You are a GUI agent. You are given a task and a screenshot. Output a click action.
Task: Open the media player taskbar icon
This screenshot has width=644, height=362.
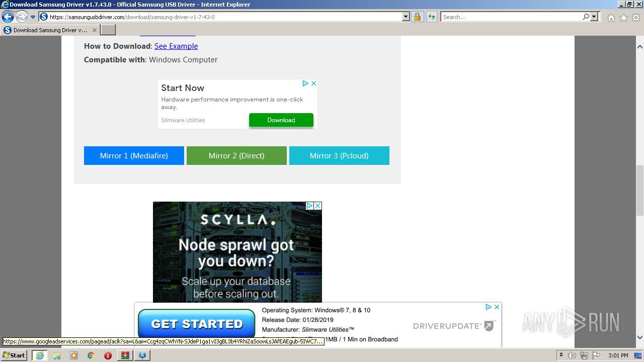click(x=74, y=355)
